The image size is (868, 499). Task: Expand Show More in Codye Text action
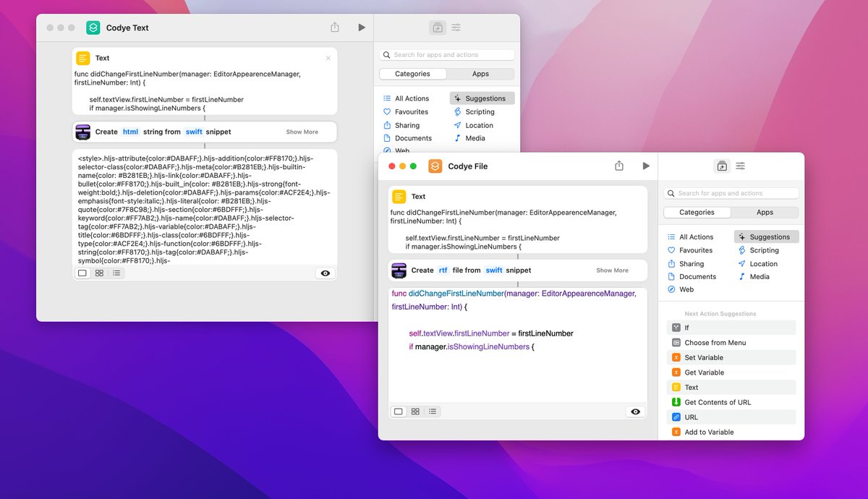[302, 132]
